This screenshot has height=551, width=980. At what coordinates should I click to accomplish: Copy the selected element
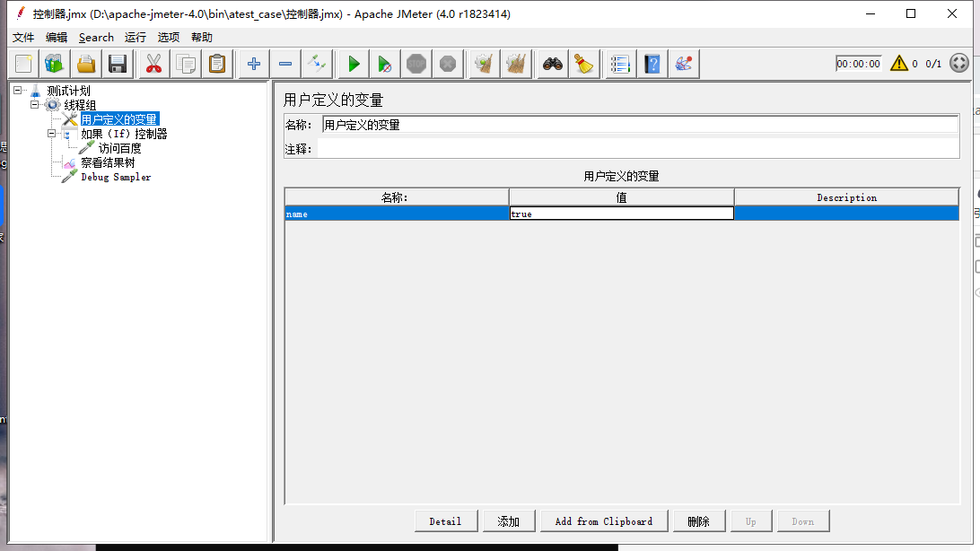[186, 64]
